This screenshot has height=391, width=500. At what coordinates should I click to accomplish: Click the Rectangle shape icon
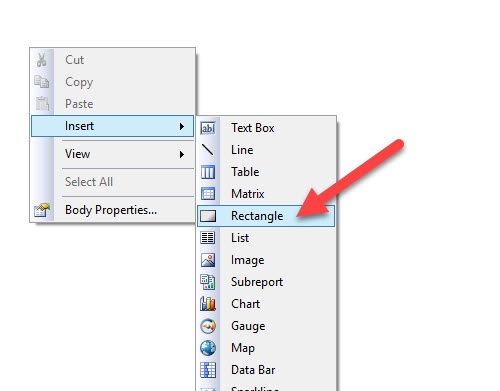point(208,216)
